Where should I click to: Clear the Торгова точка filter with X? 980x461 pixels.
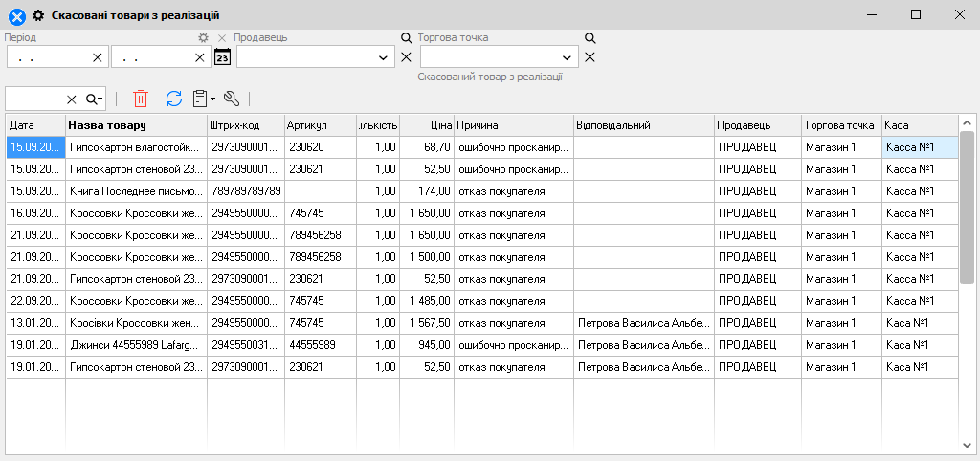coord(590,57)
